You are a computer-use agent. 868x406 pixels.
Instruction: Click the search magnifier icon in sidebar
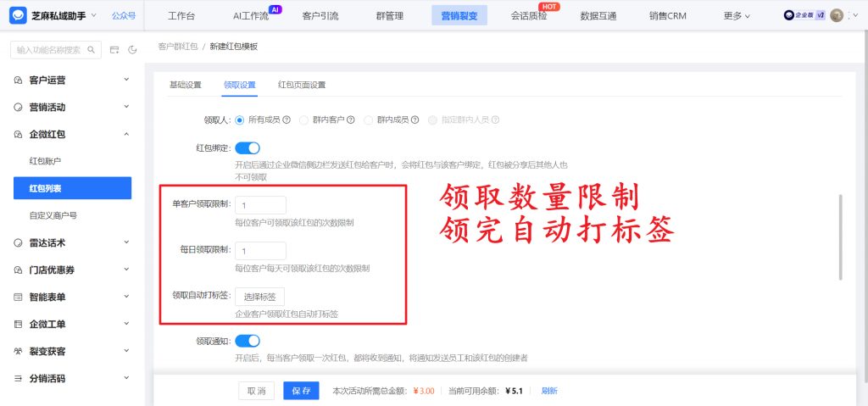coord(91,50)
